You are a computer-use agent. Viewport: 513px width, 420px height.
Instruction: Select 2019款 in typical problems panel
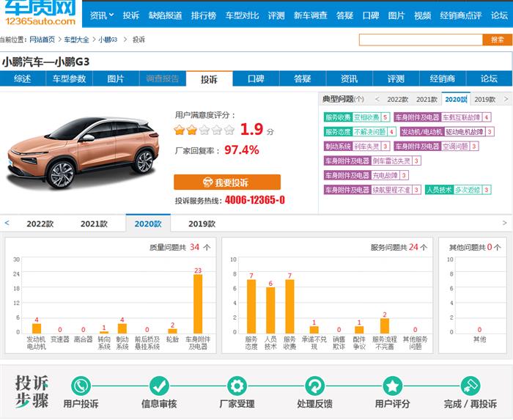point(485,100)
